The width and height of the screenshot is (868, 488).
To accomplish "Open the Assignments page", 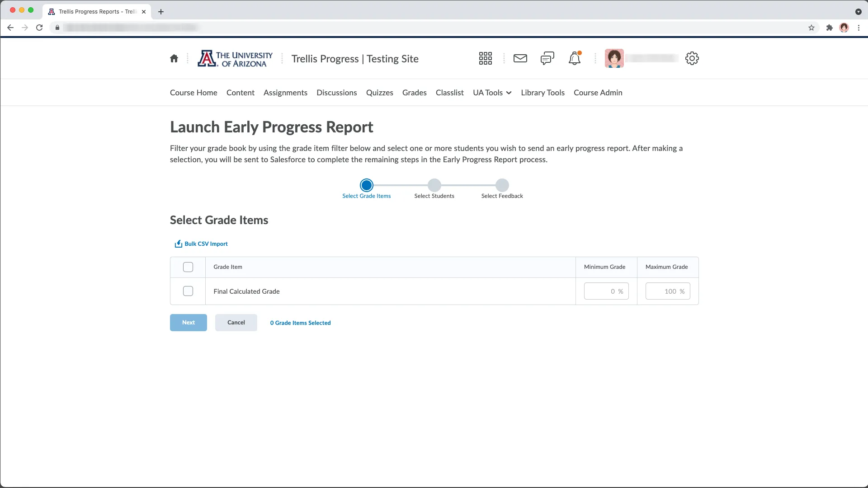I will click(285, 93).
